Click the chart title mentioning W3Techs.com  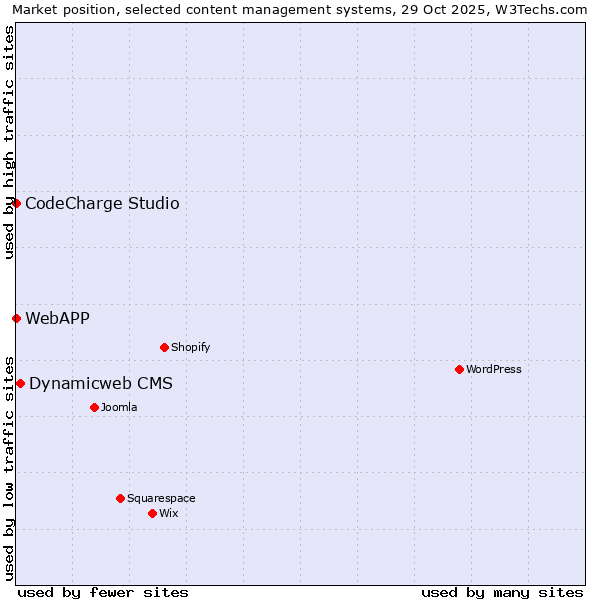(x=300, y=9)
